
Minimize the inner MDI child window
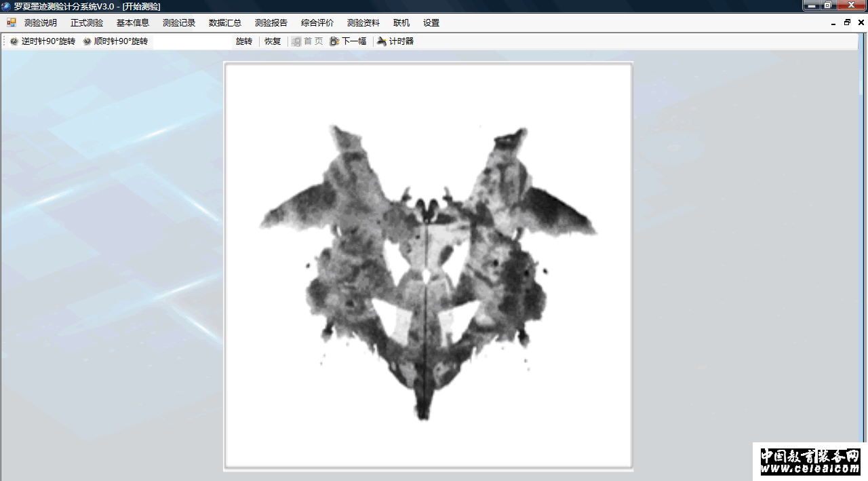click(833, 22)
